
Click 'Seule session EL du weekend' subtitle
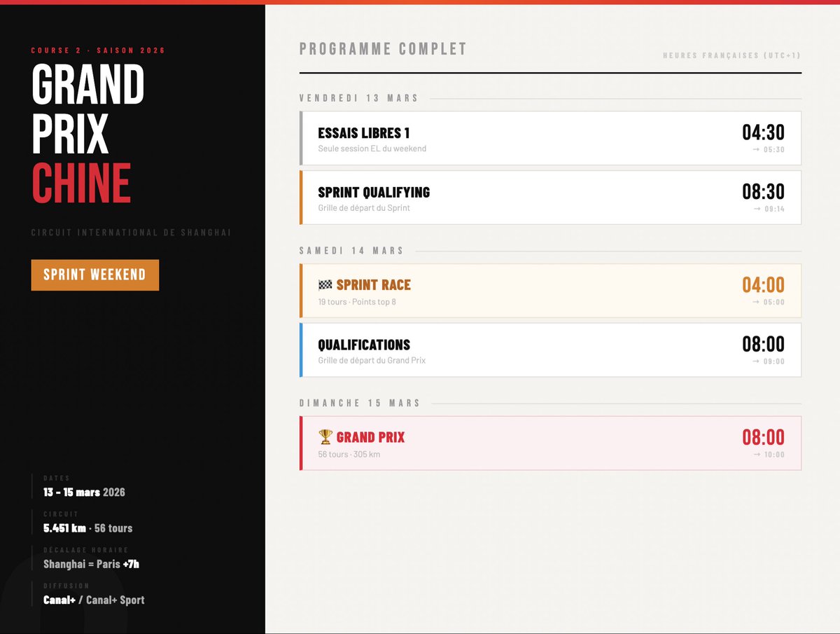tap(372, 149)
